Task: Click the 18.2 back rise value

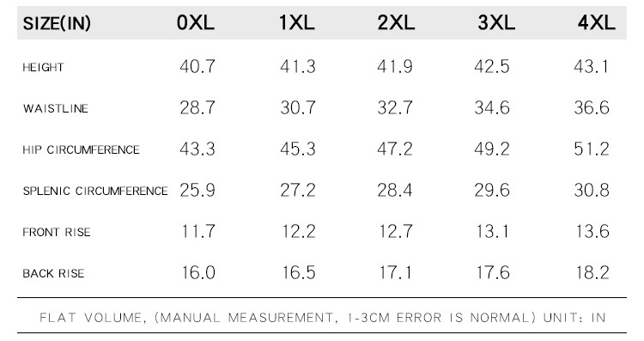Action: click(592, 272)
